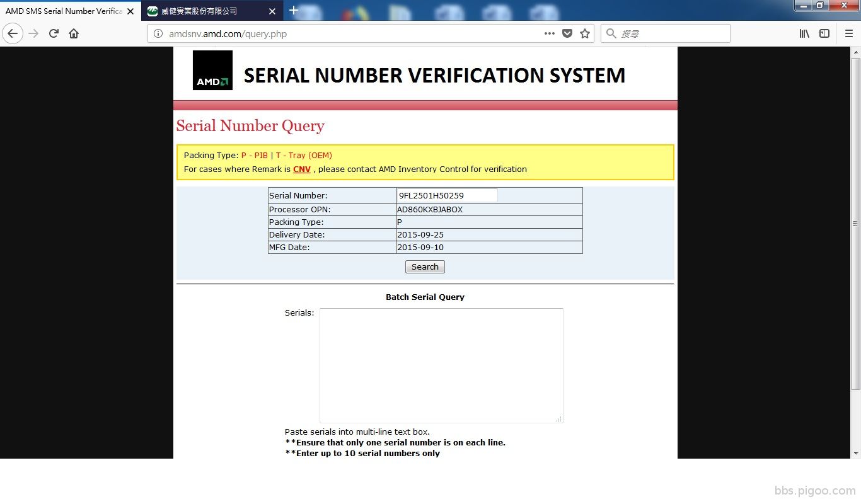Close the 威健實業股份有限公司 tab
This screenshot has width=861, height=504.
coord(272,11)
